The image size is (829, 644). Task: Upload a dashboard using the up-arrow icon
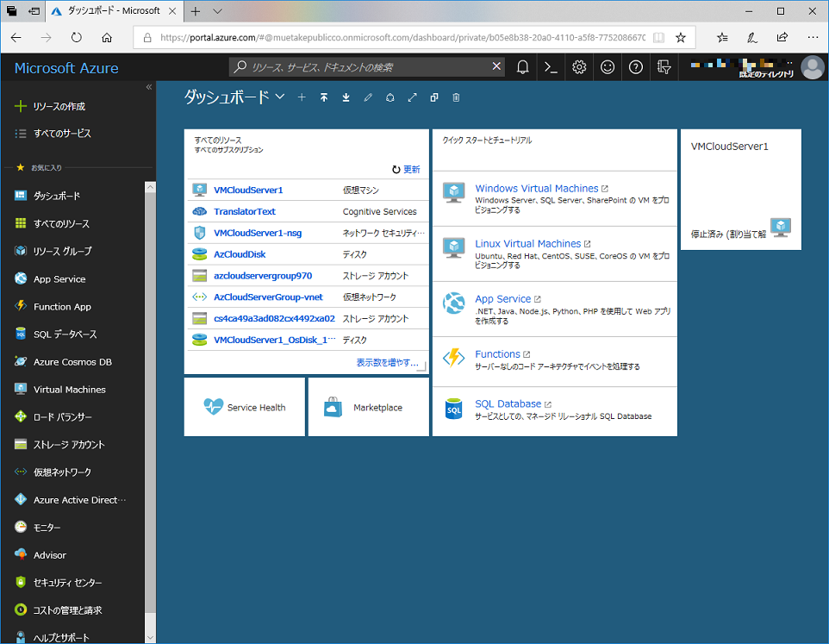323,97
